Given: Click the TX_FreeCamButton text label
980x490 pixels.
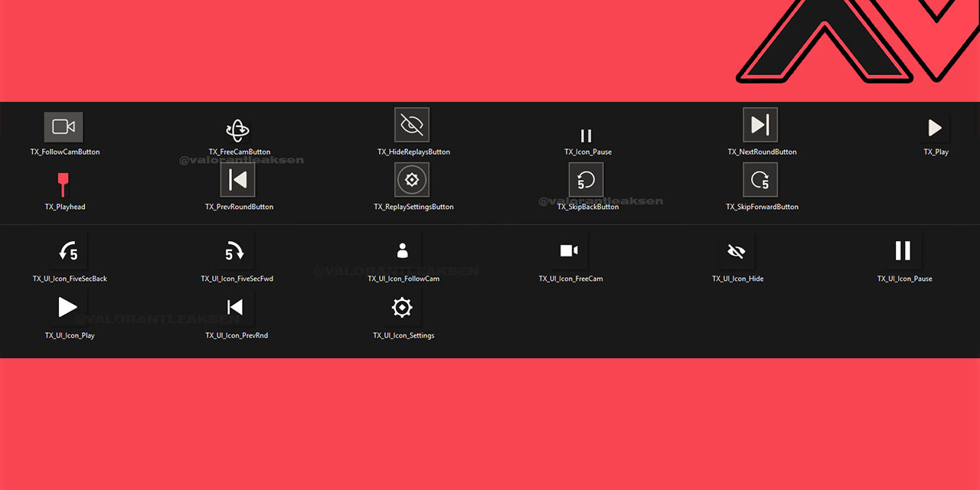Looking at the screenshot, I should (x=240, y=152).
